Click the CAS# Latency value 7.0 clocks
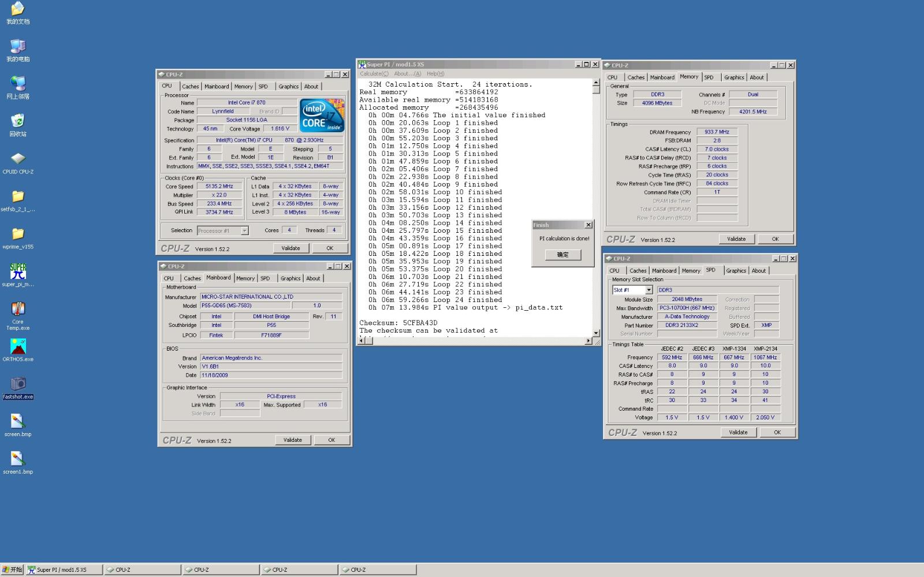Screen dimensions: 924x577 coord(717,149)
